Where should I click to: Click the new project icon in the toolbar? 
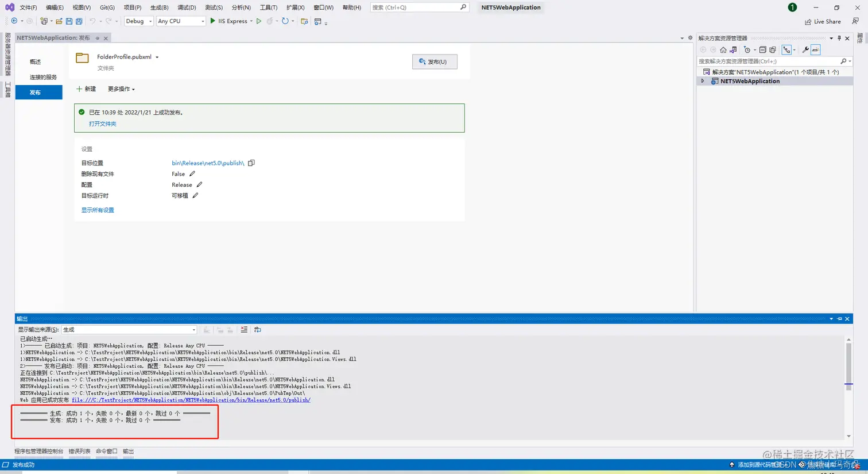click(44, 21)
